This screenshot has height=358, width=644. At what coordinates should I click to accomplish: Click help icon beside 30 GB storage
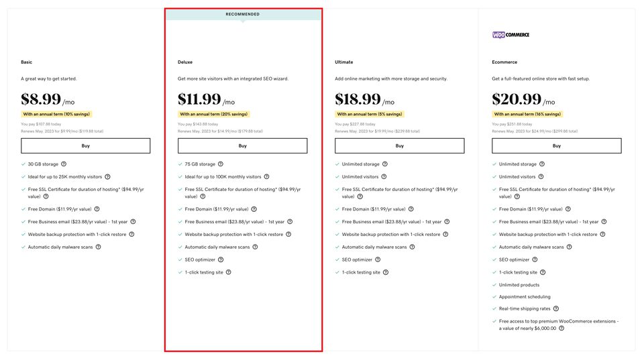click(x=64, y=164)
